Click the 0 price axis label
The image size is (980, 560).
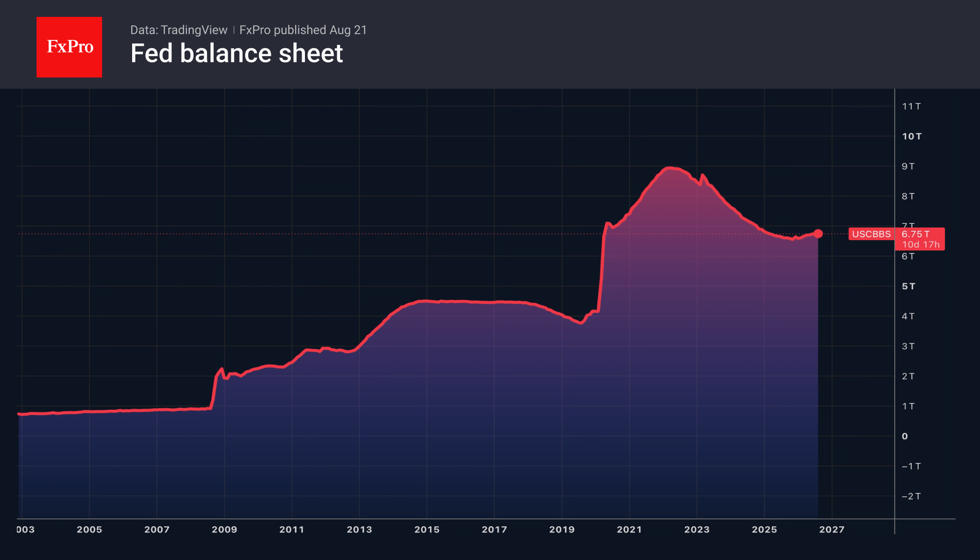pyautogui.click(x=905, y=436)
